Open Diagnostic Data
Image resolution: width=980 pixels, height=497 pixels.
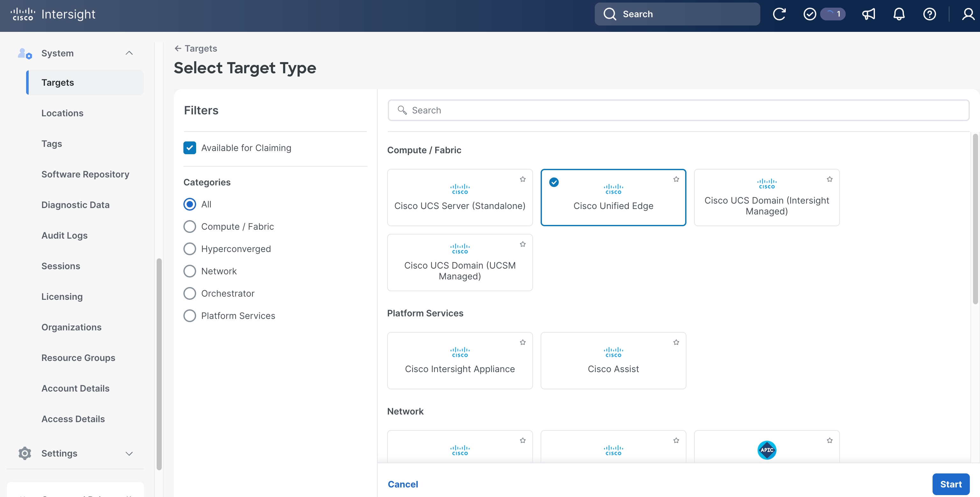tap(75, 205)
